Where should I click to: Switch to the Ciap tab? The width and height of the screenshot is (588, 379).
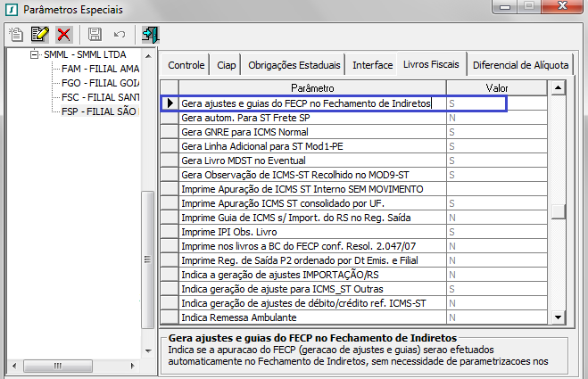(x=226, y=65)
